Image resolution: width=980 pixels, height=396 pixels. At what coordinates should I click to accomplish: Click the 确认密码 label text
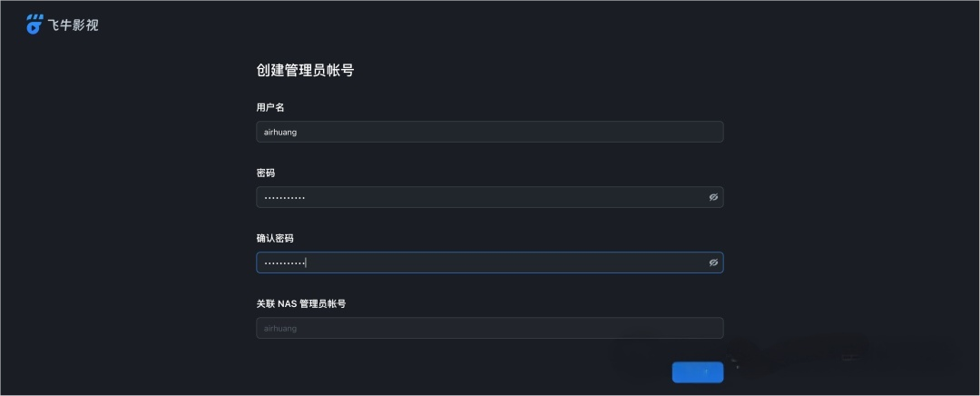[275, 238]
